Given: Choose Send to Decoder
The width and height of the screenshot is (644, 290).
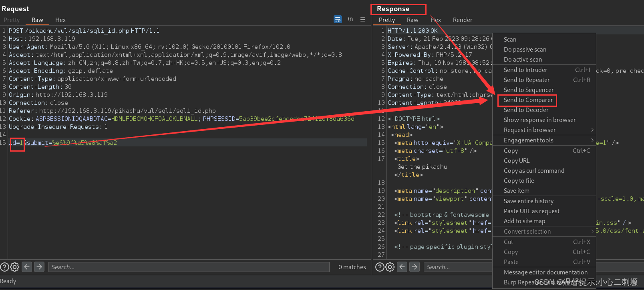Looking at the screenshot, I should tap(544, 110).
